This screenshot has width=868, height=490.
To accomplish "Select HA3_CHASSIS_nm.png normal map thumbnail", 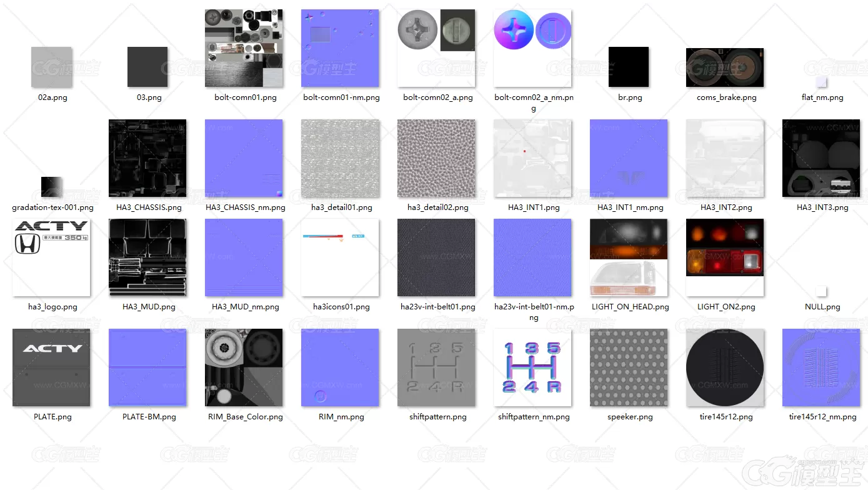I will pyautogui.click(x=244, y=158).
